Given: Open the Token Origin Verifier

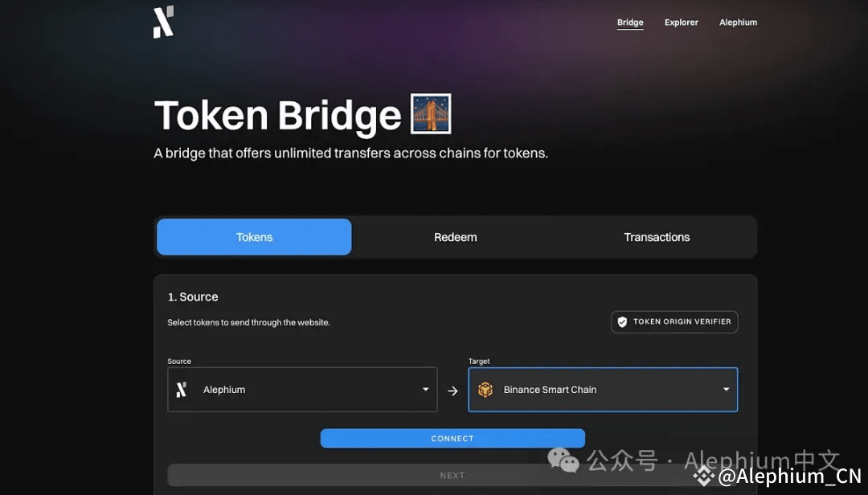Looking at the screenshot, I should [674, 321].
